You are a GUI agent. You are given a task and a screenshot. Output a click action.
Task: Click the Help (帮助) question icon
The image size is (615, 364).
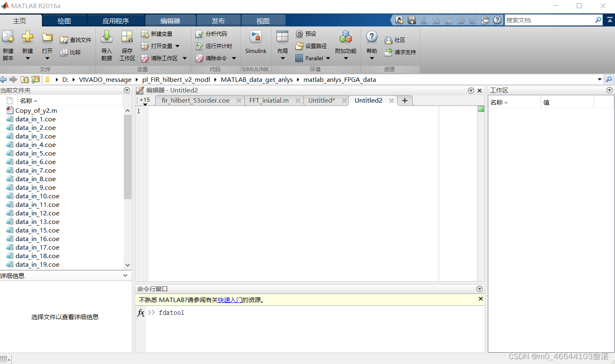pyautogui.click(x=371, y=37)
